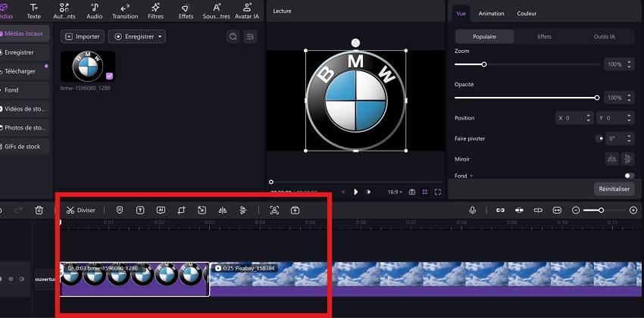
Task: Select the crop tool in timeline toolbar
Action: (x=181, y=210)
